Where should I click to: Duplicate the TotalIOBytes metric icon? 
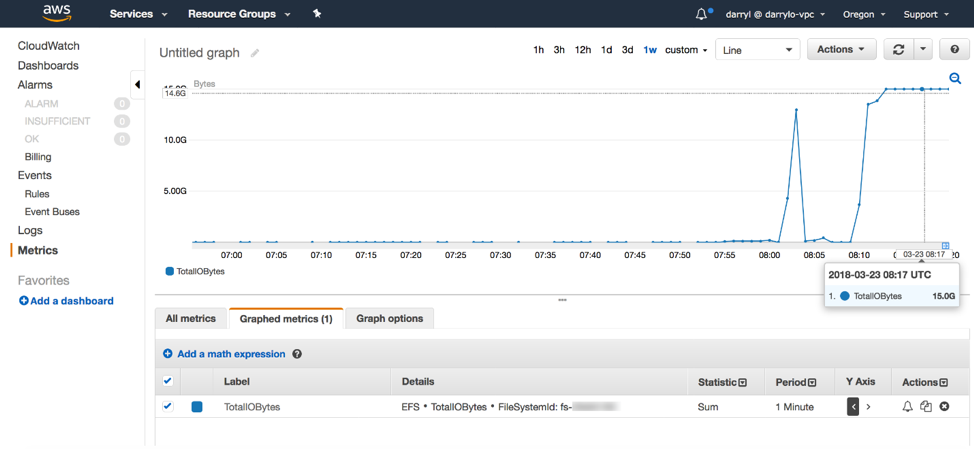coord(926,407)
